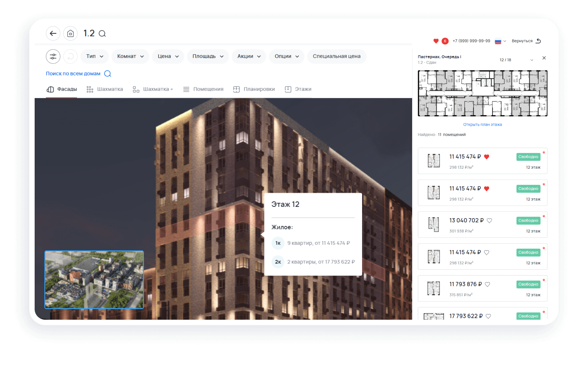The width and height of the screenshot is (588, 365).
Task: Unfavorite the first 11 415 474 ₽ apartment
Action: pyautogui.click(x=486, y=157)
